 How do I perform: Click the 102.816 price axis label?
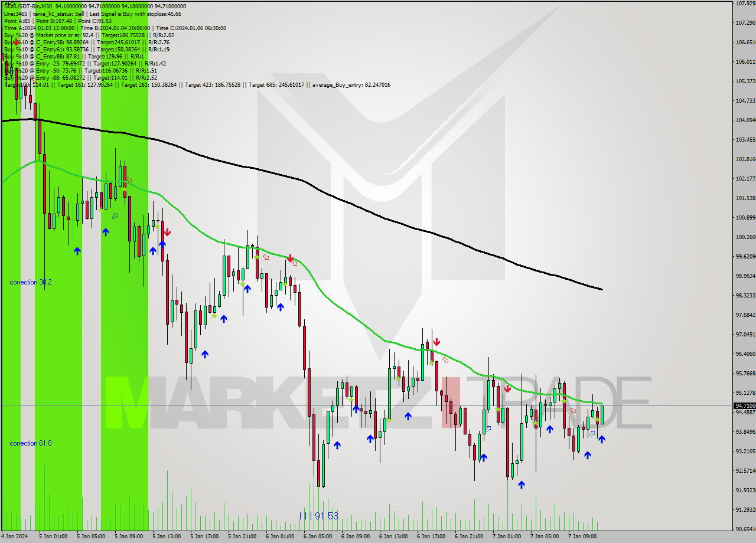click(x=745, y=159)
